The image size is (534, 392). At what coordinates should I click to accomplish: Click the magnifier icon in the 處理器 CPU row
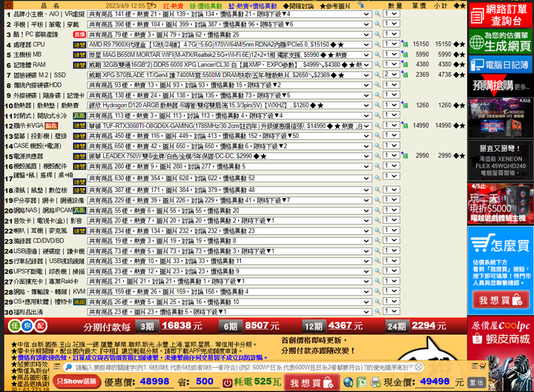(378, 44)
